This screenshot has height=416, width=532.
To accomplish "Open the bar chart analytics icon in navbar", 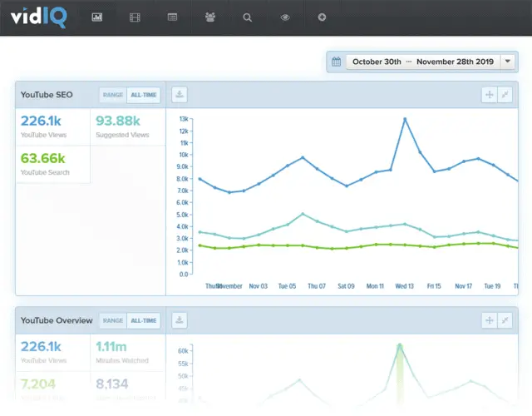I will click(97, 17).
